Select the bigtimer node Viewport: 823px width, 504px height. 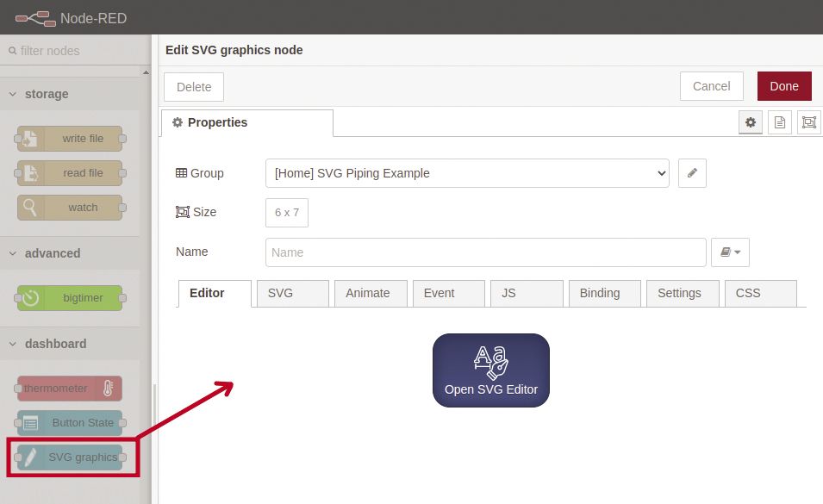pyautogui.click(x=70, y=298)
